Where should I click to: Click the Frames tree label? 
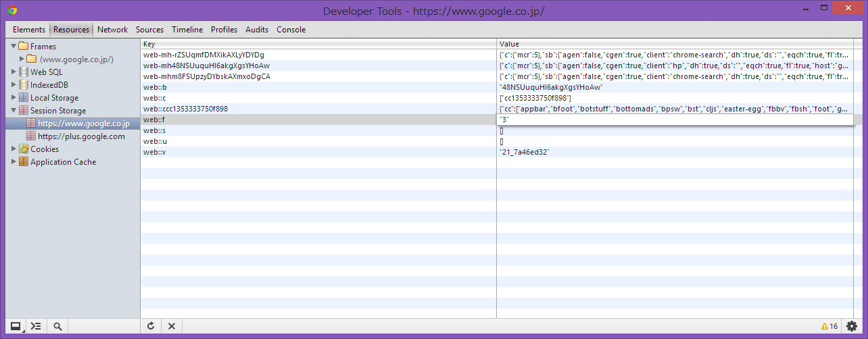point(43,47)
